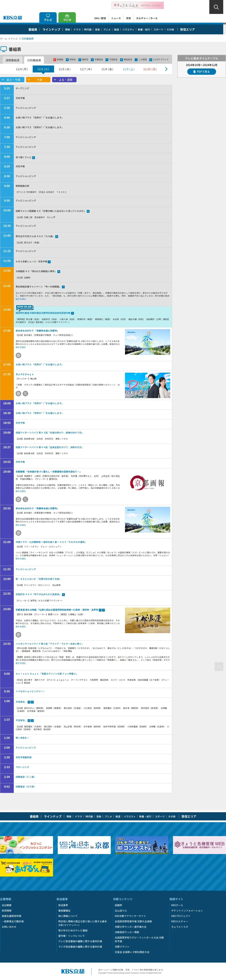Image resolution: width=226 pixels, height=980 pixels.
Task: Open website globe icon for 20:55 京の水ものがたり
Action: click(18, 533)
